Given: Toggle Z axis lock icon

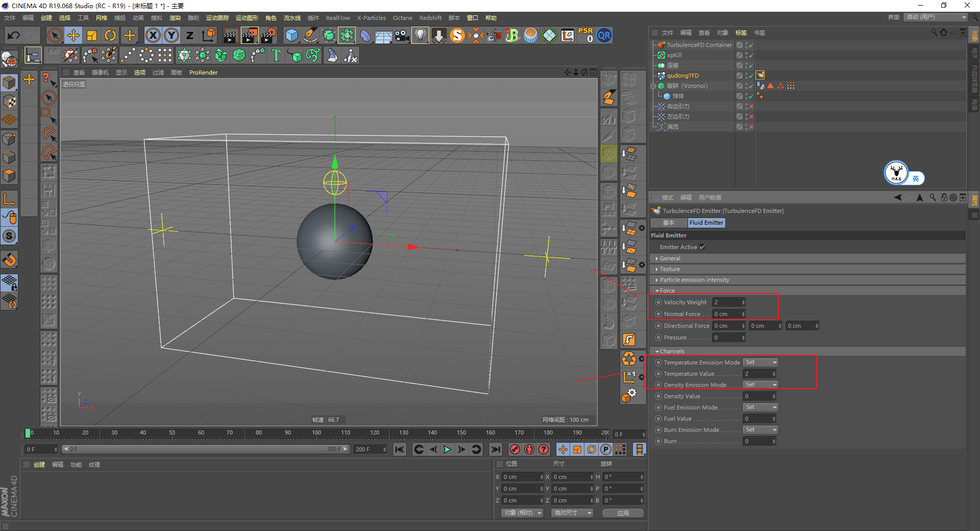Looking at the screenshot, I should click(x=190, y=35).
